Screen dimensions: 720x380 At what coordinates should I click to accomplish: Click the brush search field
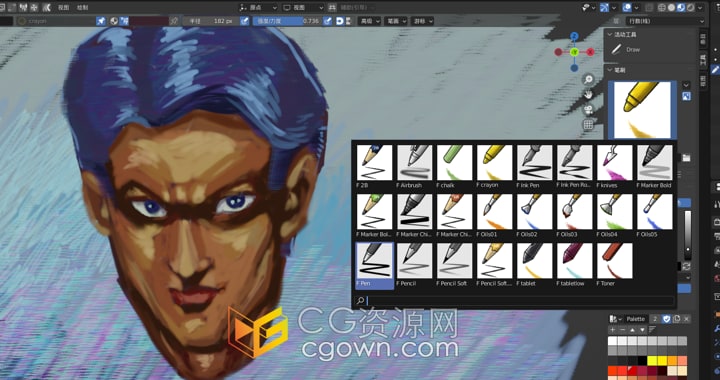pyautogui.click(x=514, y=301)
